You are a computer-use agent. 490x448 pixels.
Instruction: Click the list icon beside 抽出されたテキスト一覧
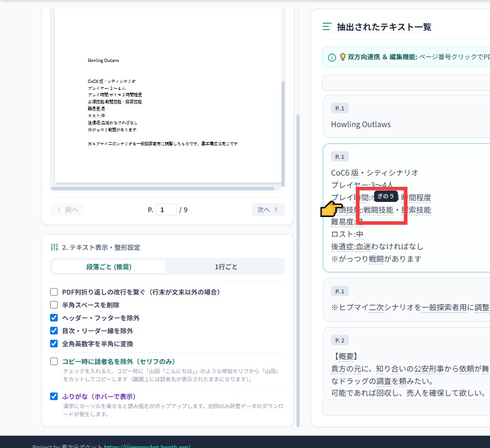tap(327, 26)
